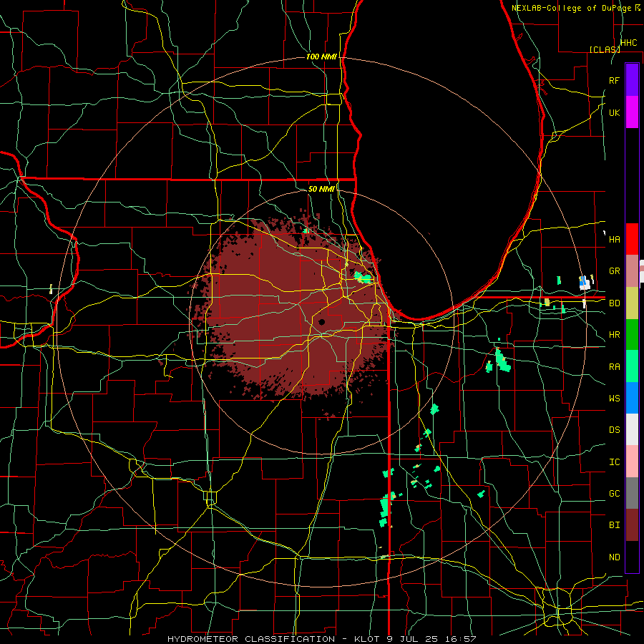This screenshot has width=644, height=644.
Task: Click the light pink IC legend swatch
Action: click(632, 462)
